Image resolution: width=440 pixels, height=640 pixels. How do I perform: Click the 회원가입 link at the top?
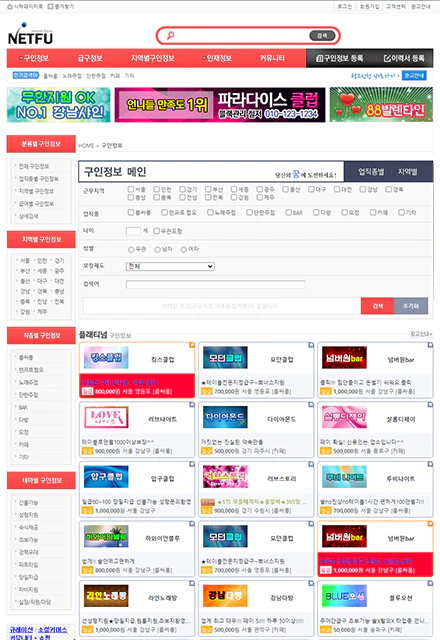369,6
